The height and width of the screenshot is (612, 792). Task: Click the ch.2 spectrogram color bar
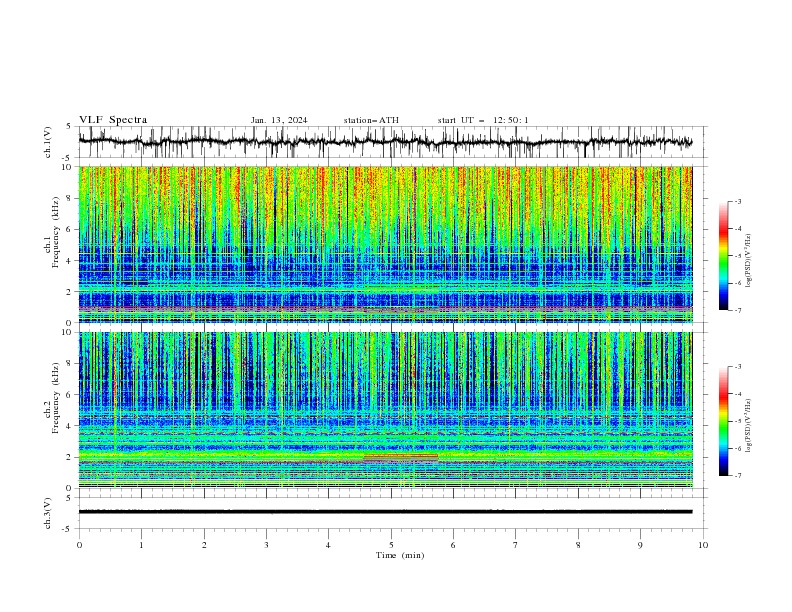tap(723, 421)
